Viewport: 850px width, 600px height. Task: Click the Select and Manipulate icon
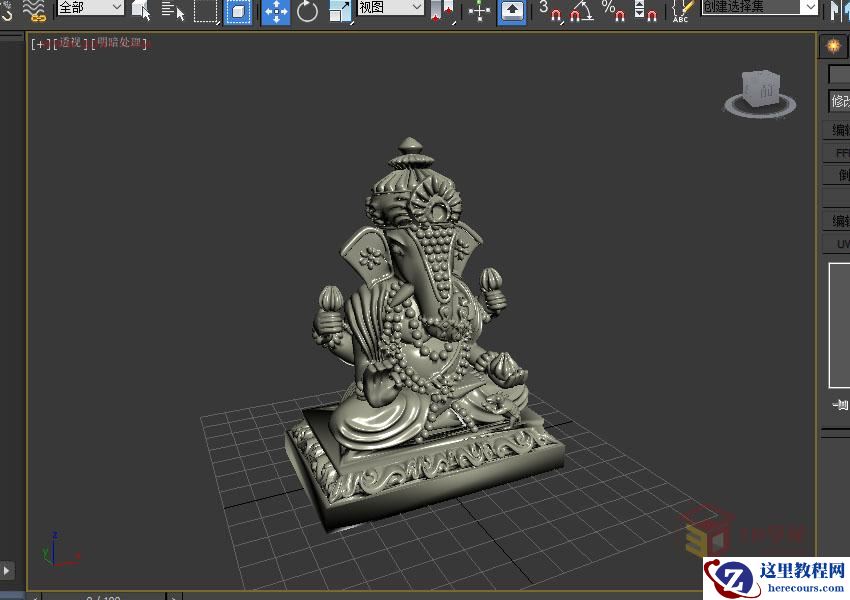click(x=479, y=12)
